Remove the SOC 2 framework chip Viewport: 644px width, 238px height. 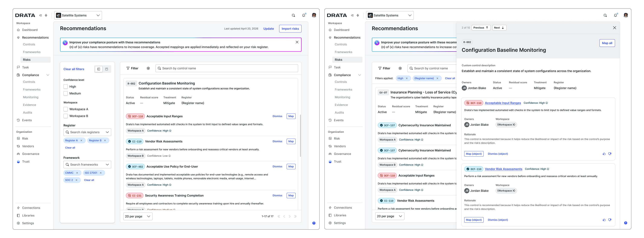click(76, 180)
